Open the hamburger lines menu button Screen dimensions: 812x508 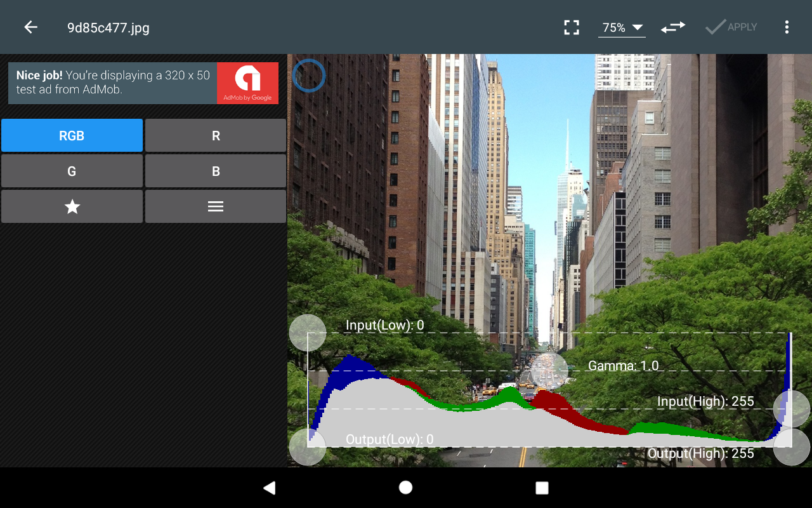point(216,206)
